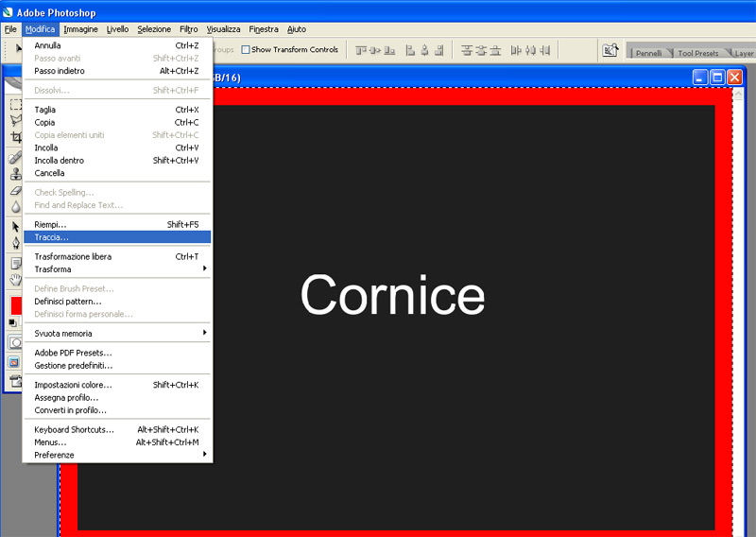Expand the Trasforma submenu
Screen dimensions: 756x537
(117, 269)
